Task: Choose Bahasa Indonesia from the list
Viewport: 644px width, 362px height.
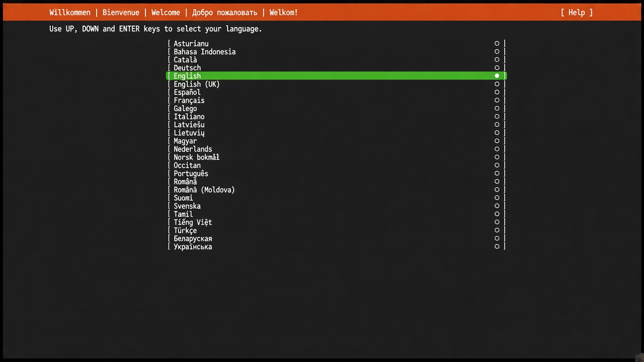Action: click(336, 52)
